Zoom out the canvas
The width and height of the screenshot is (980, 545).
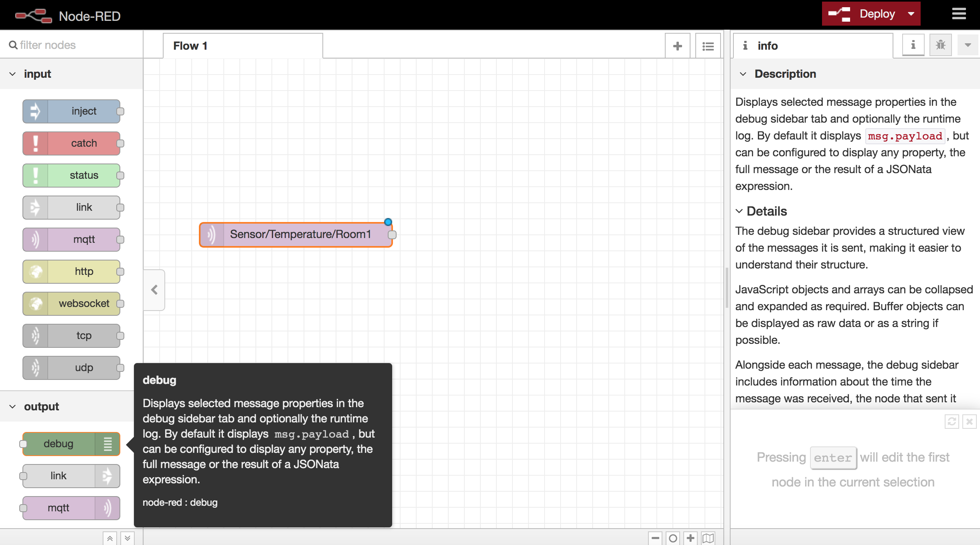pos(655,538)
